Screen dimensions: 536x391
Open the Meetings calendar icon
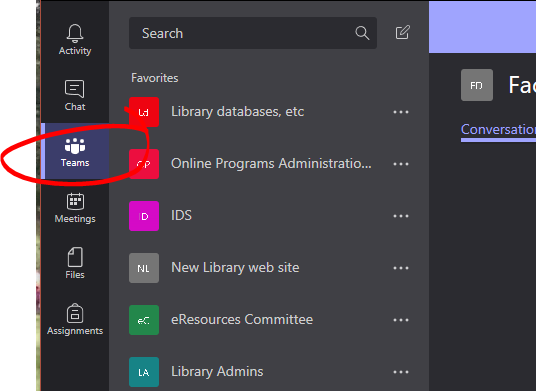coord(75,201)
